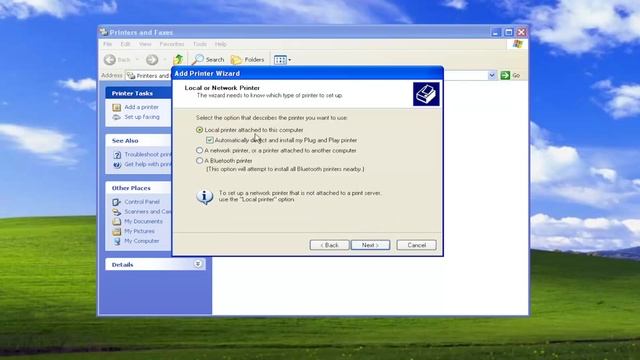Click the Scanners and Cameras icon
Image resolution: width=640 pixels, height=360 pixels.
[x=117, y=212]
